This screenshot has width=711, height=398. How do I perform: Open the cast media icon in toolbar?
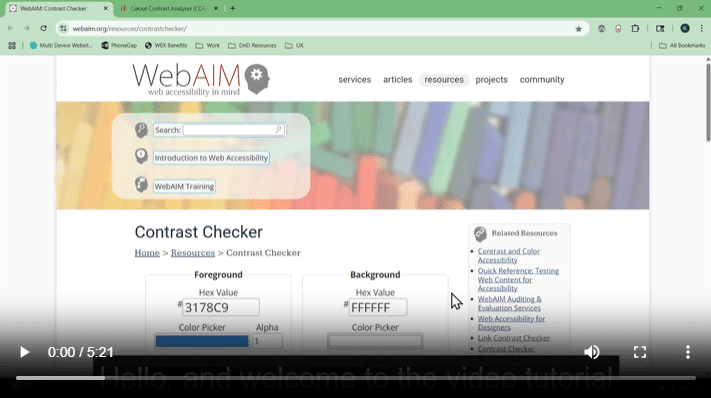(660, 29)
